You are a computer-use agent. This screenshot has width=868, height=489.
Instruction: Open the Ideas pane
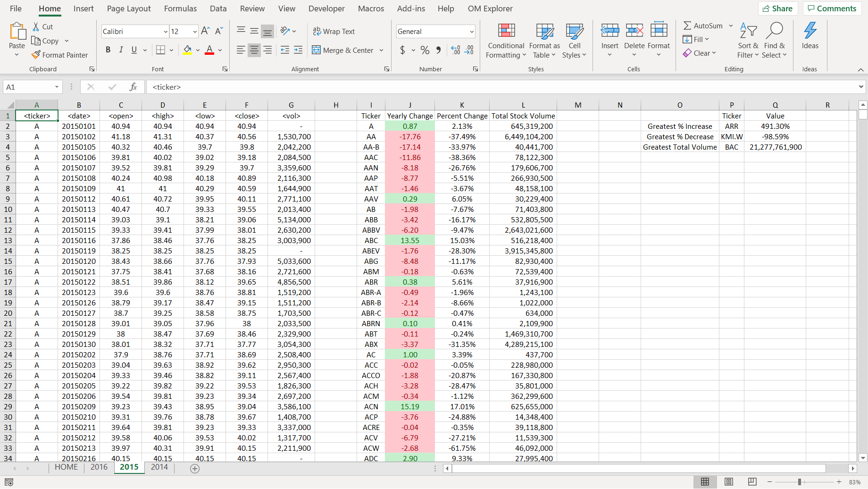coord(810,38)
